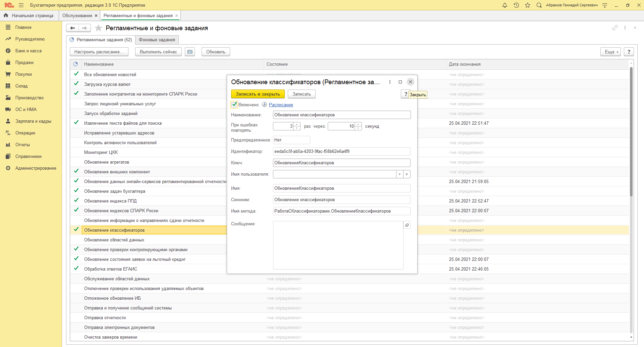Open Продажи section
This screenshot has width=644, height=347.
click(24, 63)
